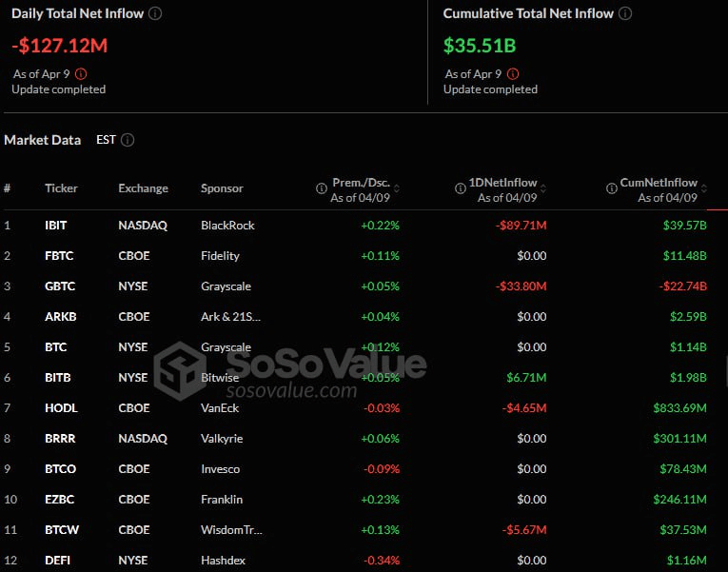Image resolution: width=728 pixels, height=572 pixels.
Task: Select the HODL VanEck row ticker
Action: click(x=61, y=408)
